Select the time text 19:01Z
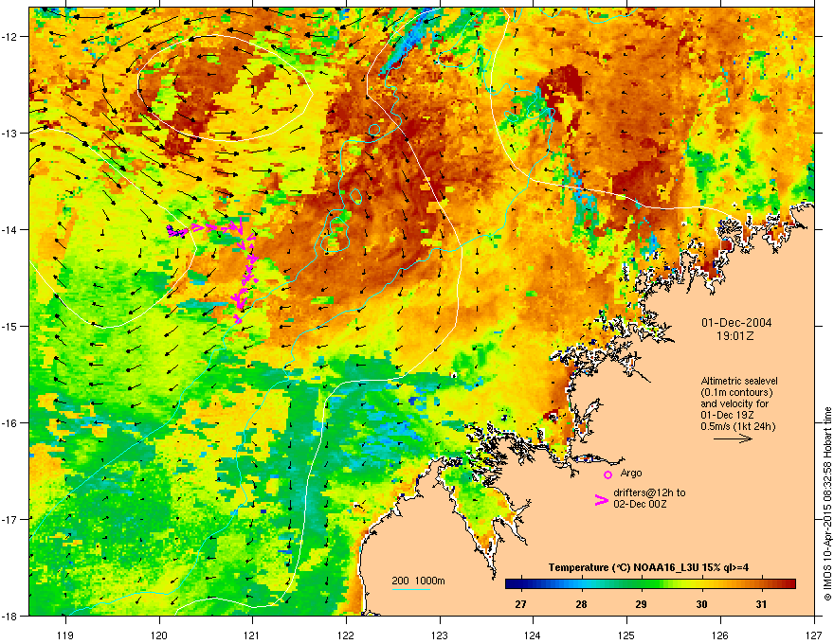Viewport: 834px width, 644px height. (735, 336)
